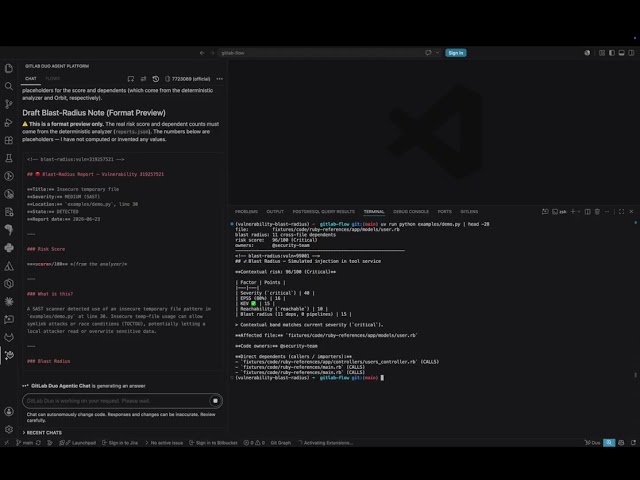This screenshot has height=480, width=640.
Task: Open the Debug Console tab
Action: (411, 211)
